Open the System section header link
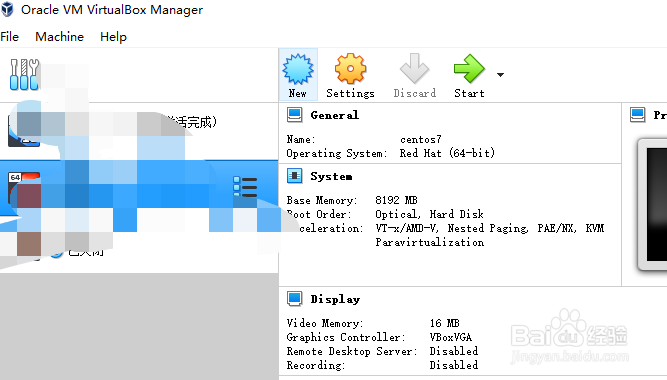This screenshot has height=380, width=667. point(331,176)
